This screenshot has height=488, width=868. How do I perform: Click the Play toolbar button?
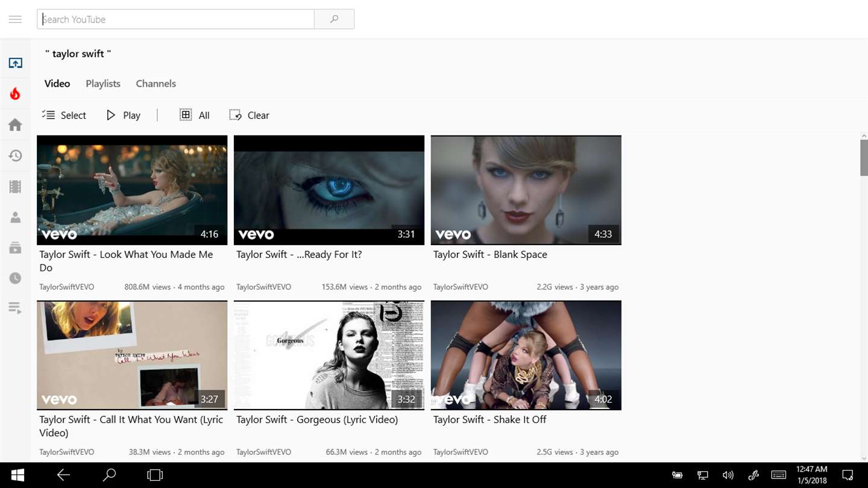(x=124, y=115)
